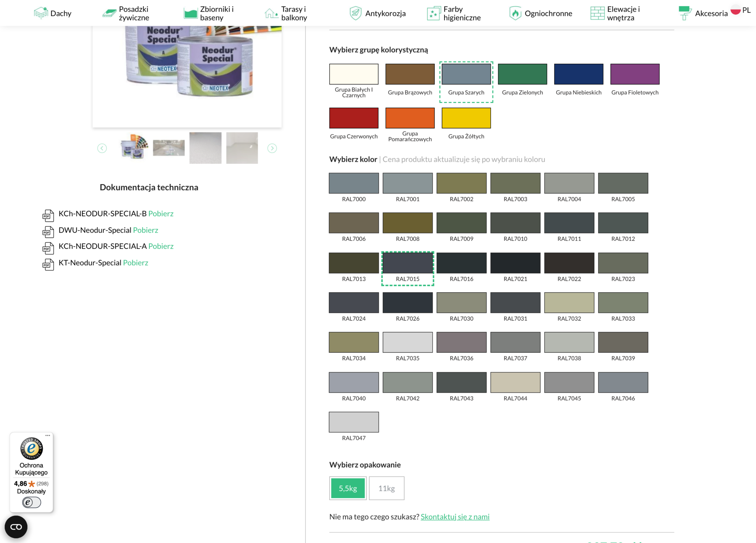Download the KCh-NEODUR-SPECIAL-A document
This screenshot has width=756, height=543.
tap(161, 246)
